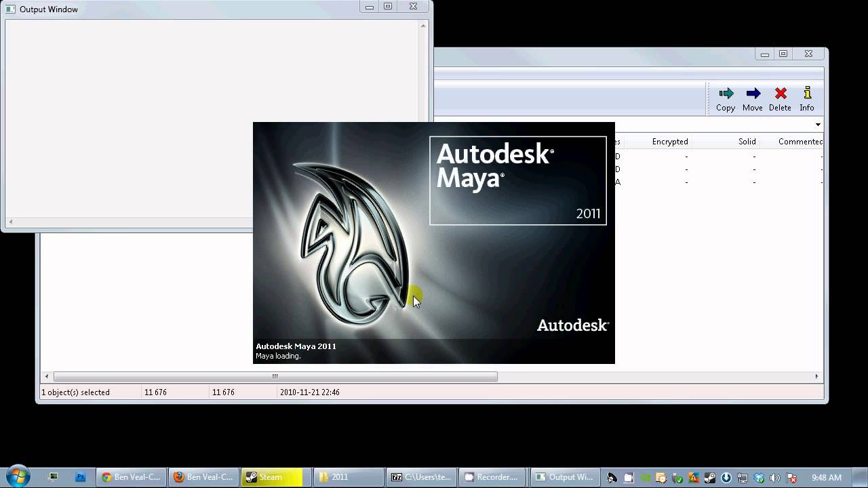
Task: Click the date 2010-11-21 22:46 in status bar
Action: coord(309,392)
